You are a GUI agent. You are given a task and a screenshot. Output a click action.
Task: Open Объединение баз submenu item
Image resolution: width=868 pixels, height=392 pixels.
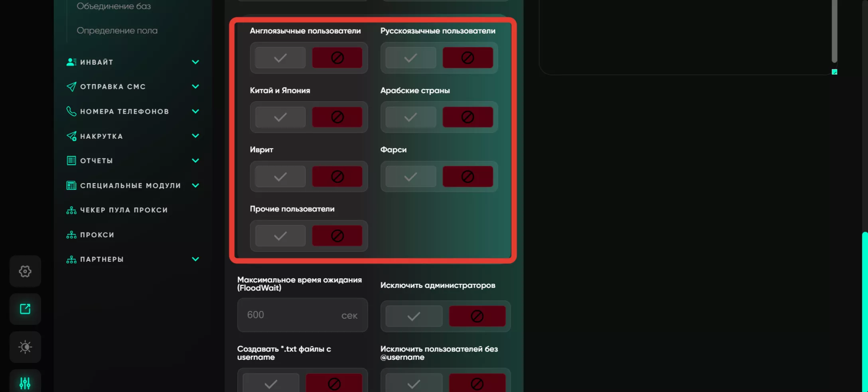114,6
